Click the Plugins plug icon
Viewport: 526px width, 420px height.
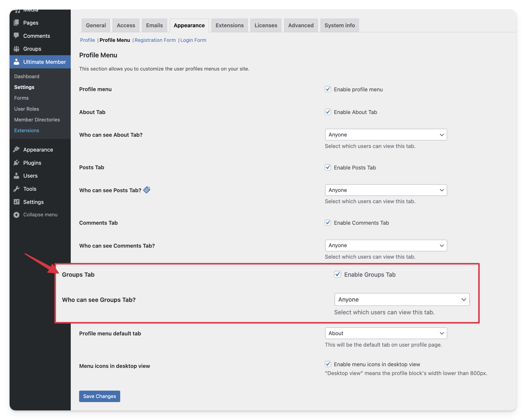click(16, 163)
